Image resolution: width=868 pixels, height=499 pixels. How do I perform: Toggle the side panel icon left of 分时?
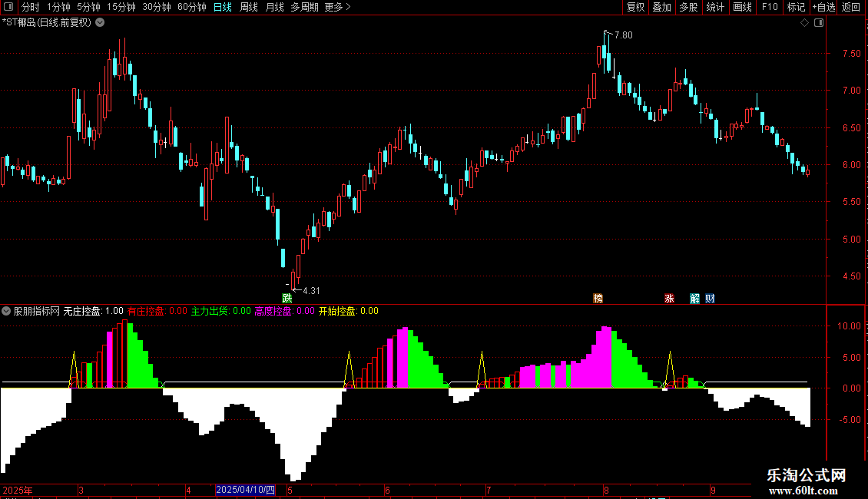click(x=8, y=7)
